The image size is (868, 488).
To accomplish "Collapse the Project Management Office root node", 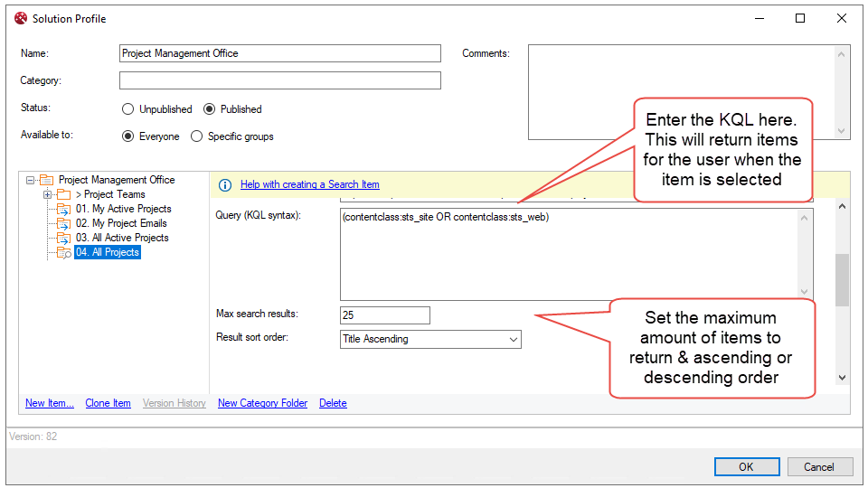I will [32, 180].
